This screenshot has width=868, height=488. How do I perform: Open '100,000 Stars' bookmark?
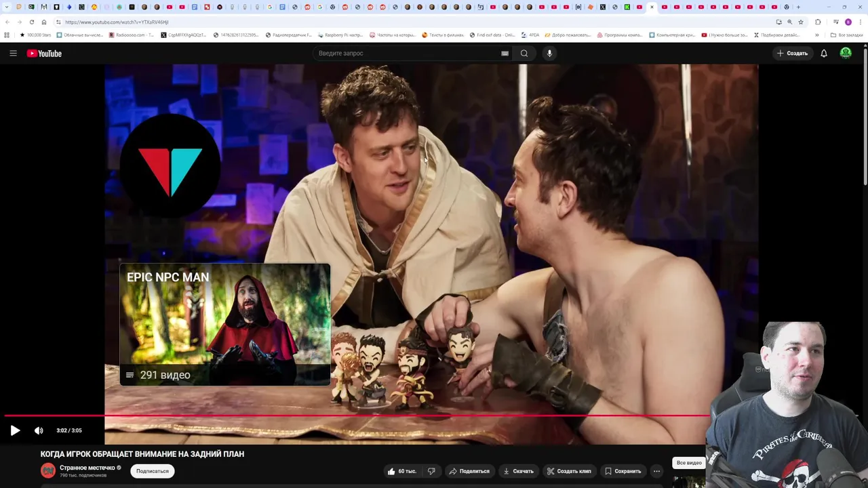click(35, 35)
